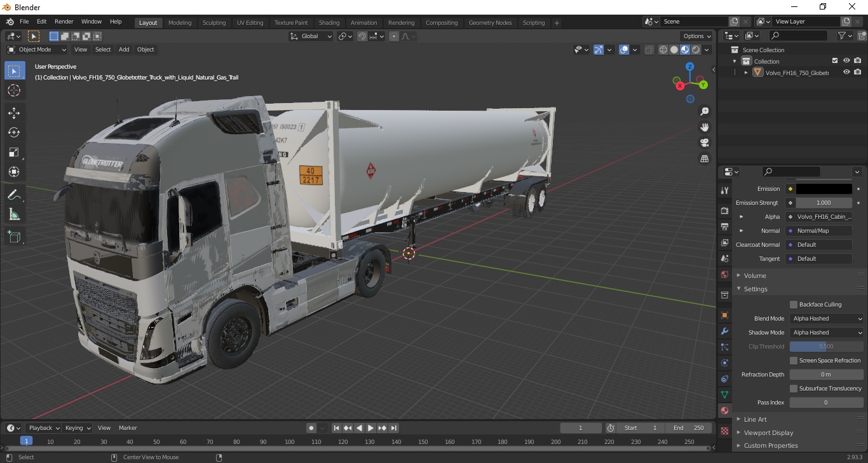Open Output properties tab
The width and height of the screenshot is (868, 463).
[724, 226]
